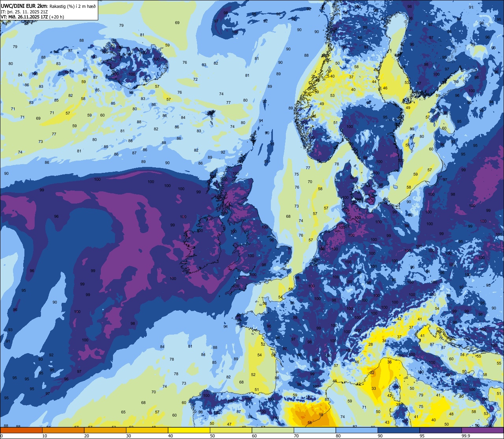Pick the 10–20 orange legend swatch
This screenshot has height=439, width=504.
point(63,430)
